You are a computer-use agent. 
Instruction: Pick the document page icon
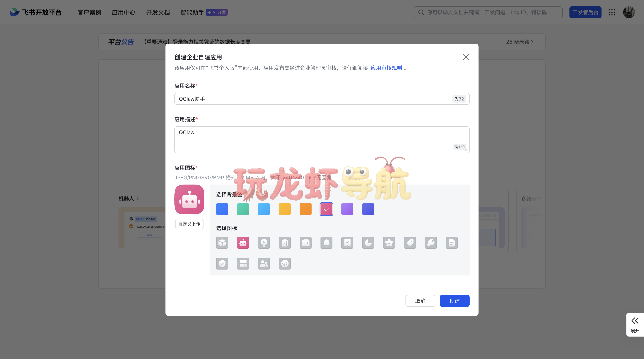point(452,243)
